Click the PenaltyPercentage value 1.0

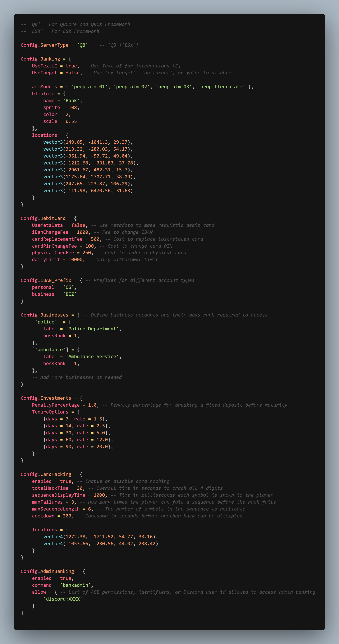(92, 405)
